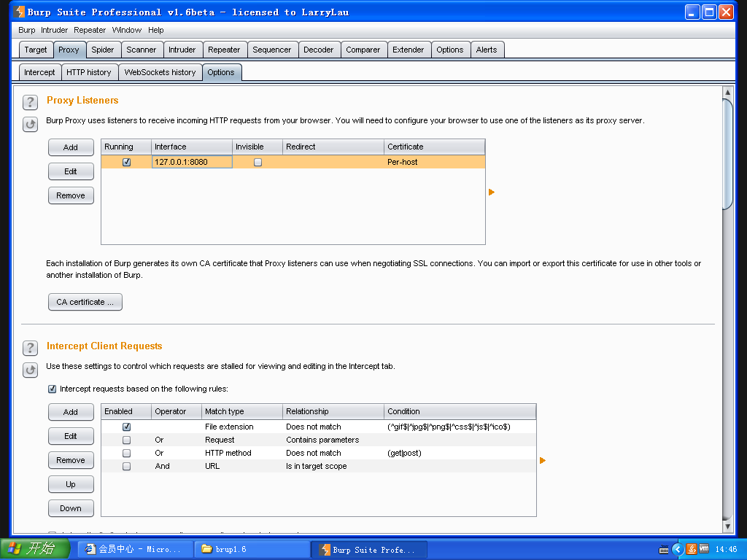This screenshot has width=747, height=560.
Task: Click Proxy Listeners restore defaults icon
Action: 30,124
